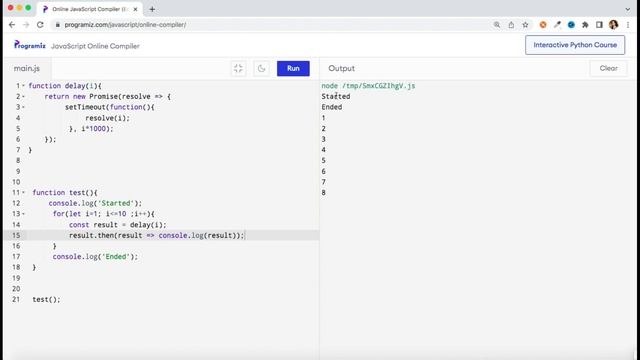The width and height of the screenshot is (640, 360).
Task: Reload the page
Action: [40, 25]
